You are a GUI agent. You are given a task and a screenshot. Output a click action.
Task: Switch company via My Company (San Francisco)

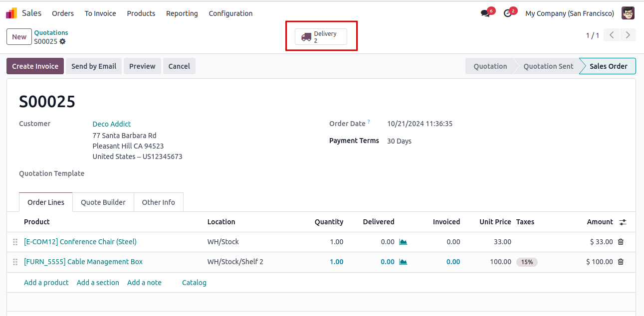click(x=570, y=13)
